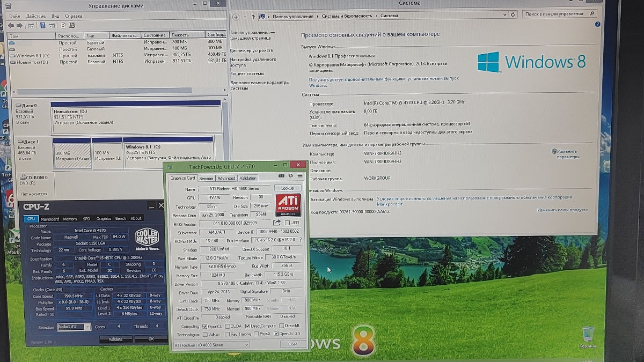Select the Новый том (D:) partition block on Disk 0

point(137,117)
